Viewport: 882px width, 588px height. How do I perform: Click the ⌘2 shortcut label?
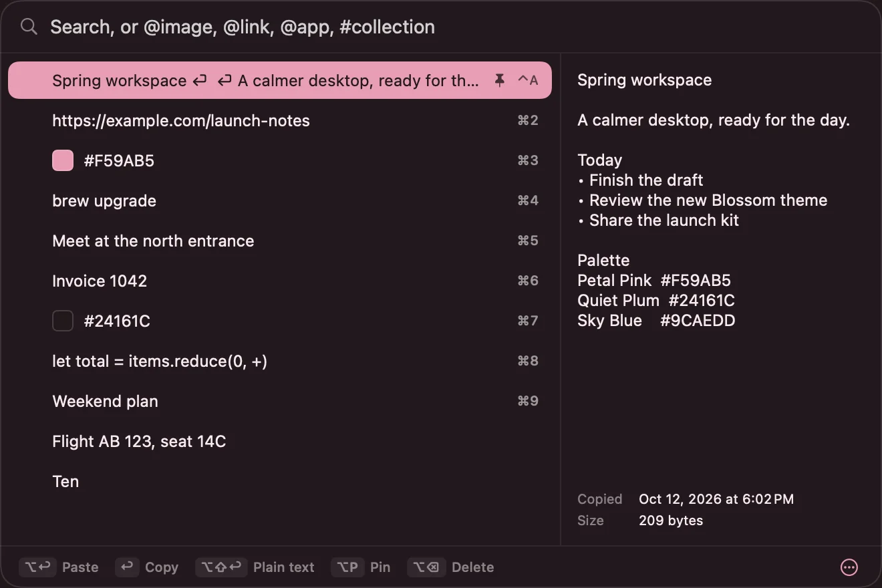528,120
